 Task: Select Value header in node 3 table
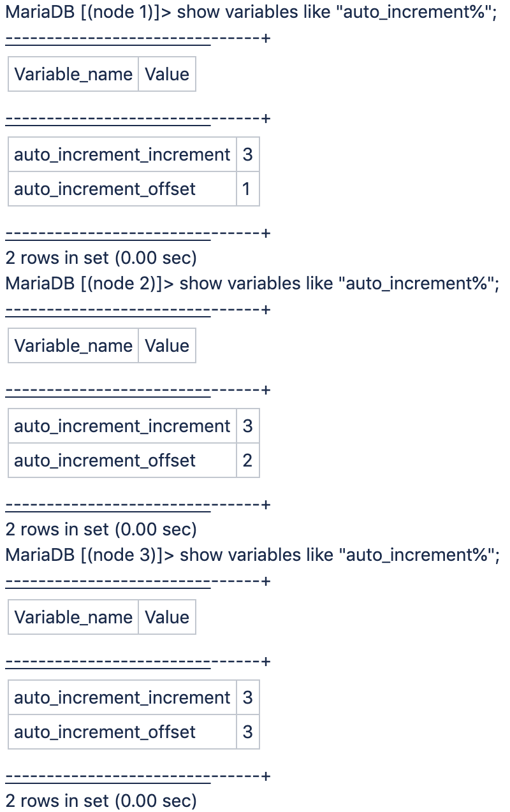(x=167, y=618)
